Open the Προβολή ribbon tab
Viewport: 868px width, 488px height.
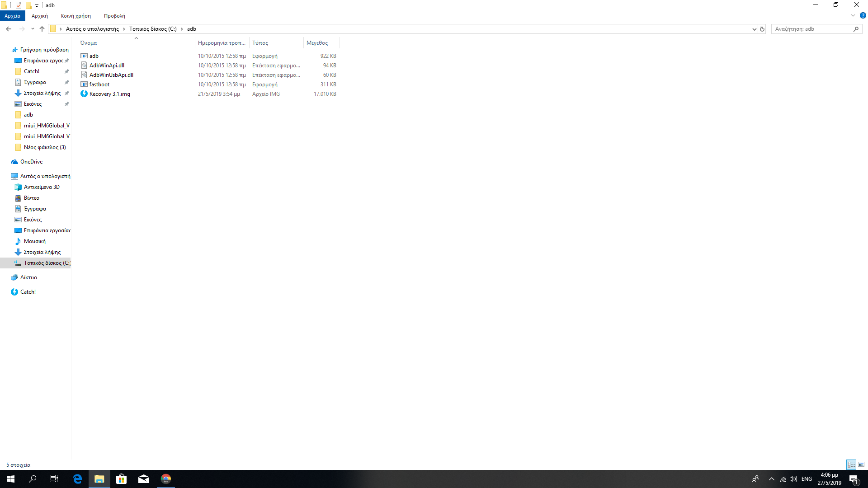coord(114,16)
